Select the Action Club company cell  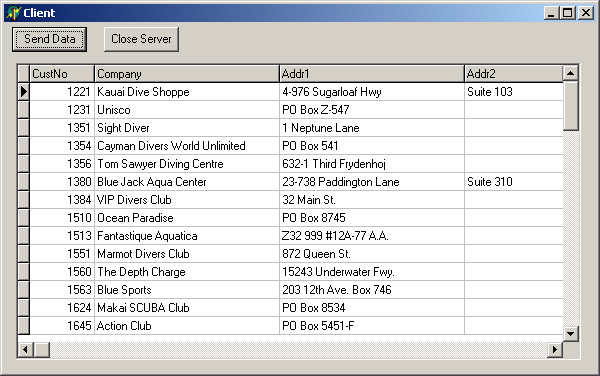(x=187, y=326)
